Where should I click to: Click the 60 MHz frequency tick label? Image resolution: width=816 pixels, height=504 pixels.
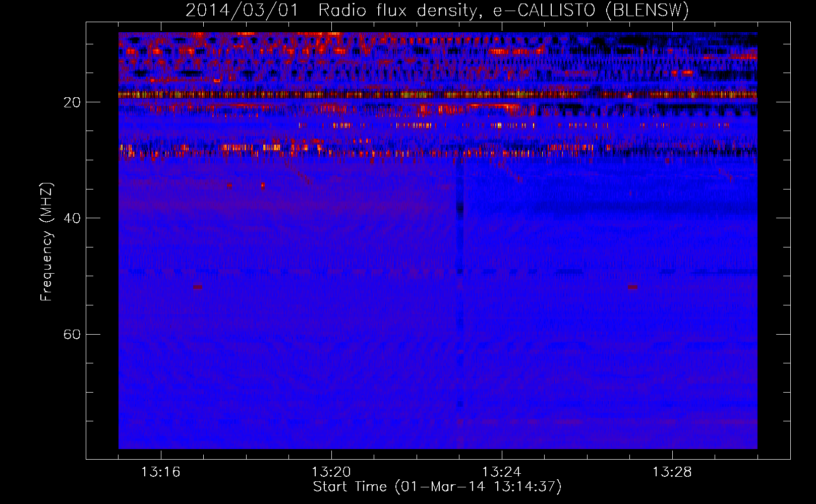click(72, 334)
